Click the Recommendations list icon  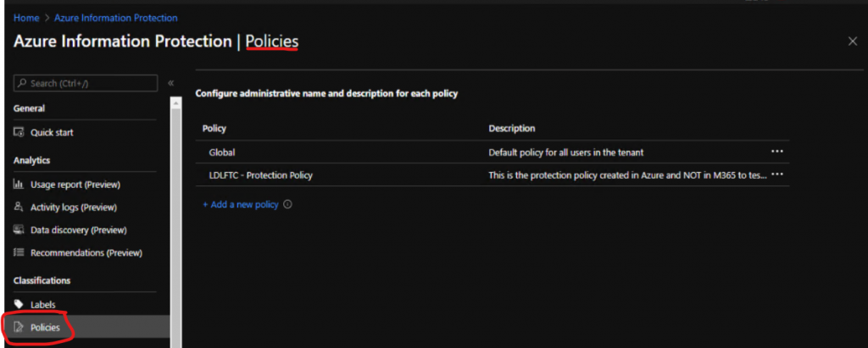[x=19, y=252]
